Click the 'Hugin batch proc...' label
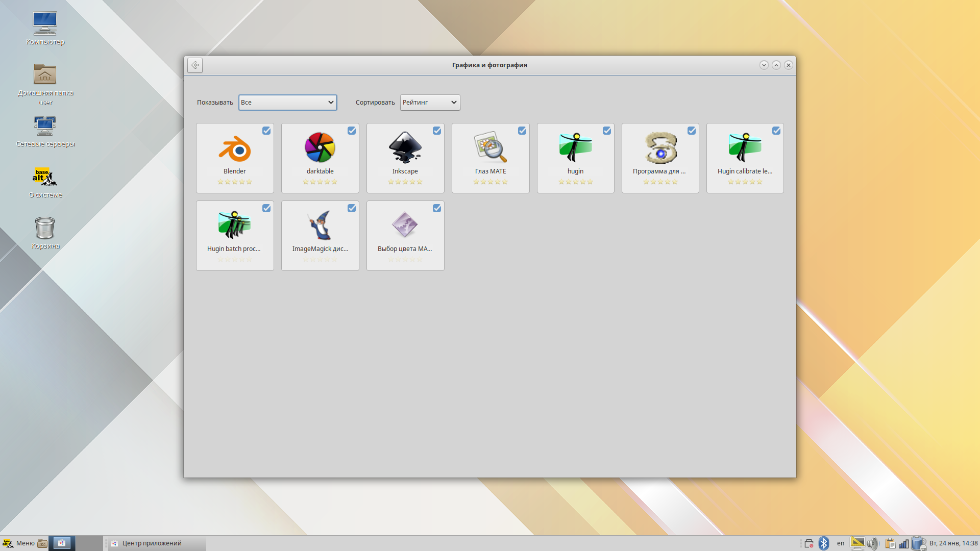The width and height of the screenshot is (980, 551). coord(234,249)
